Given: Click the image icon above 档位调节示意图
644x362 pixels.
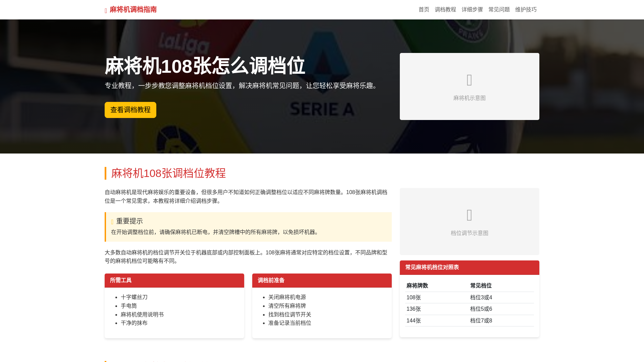Looking at the screenshot, I should point(469,215).
